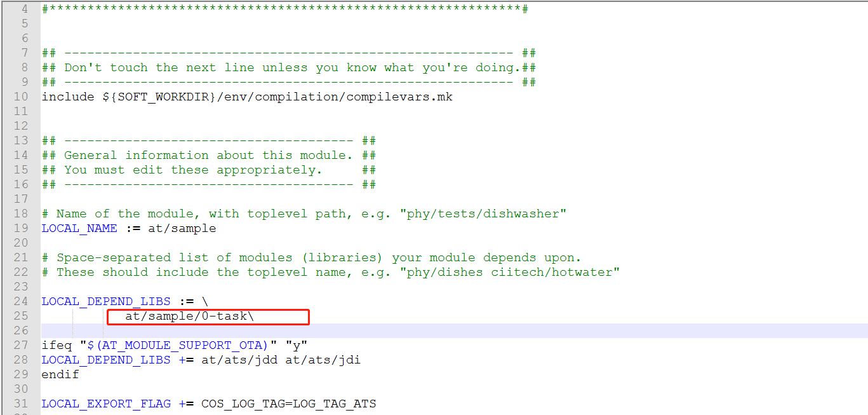Screen dimensions: 868x415
Task: Click the asterisk border line at top
Action: tap(285, 9)
